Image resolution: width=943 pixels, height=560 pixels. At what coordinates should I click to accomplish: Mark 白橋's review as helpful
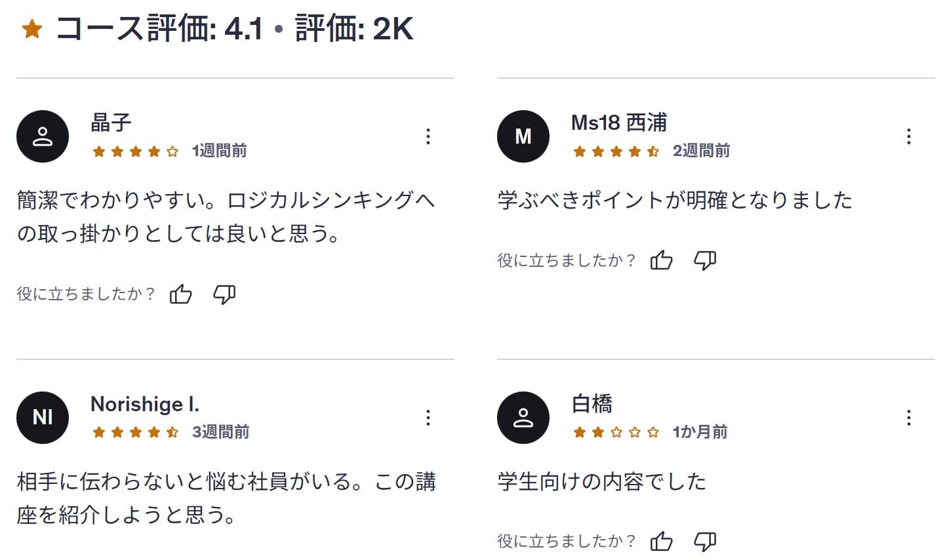tap(662, 542)
